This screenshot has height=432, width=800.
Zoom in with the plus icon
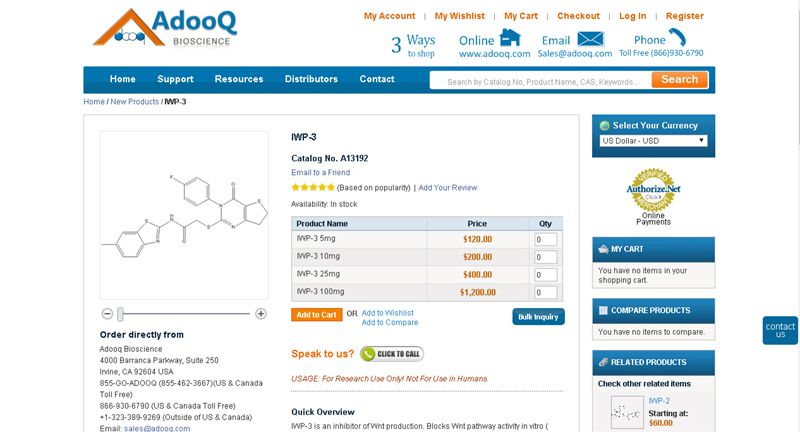point(261,314)
